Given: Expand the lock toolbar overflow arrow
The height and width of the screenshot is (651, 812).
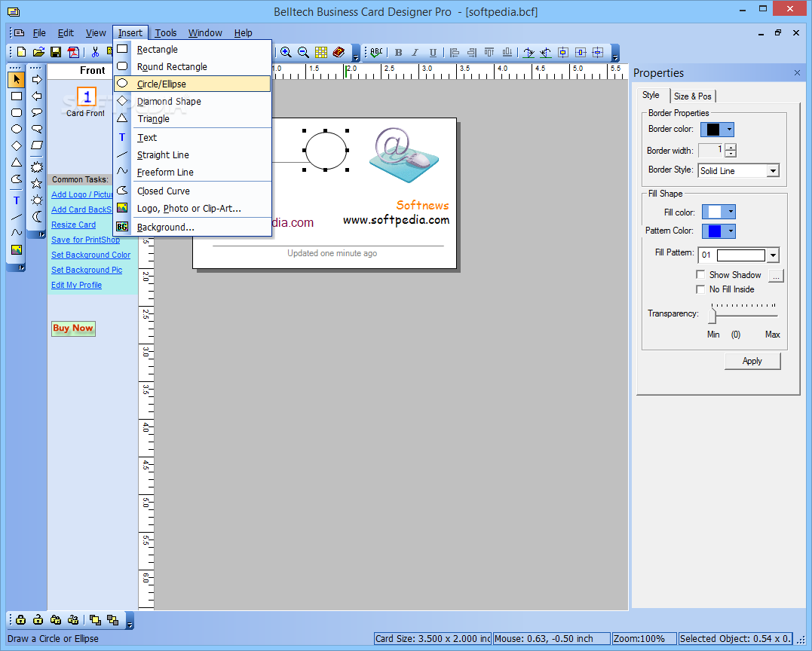Looking at the screenshot, I should (x=130, y=620).
